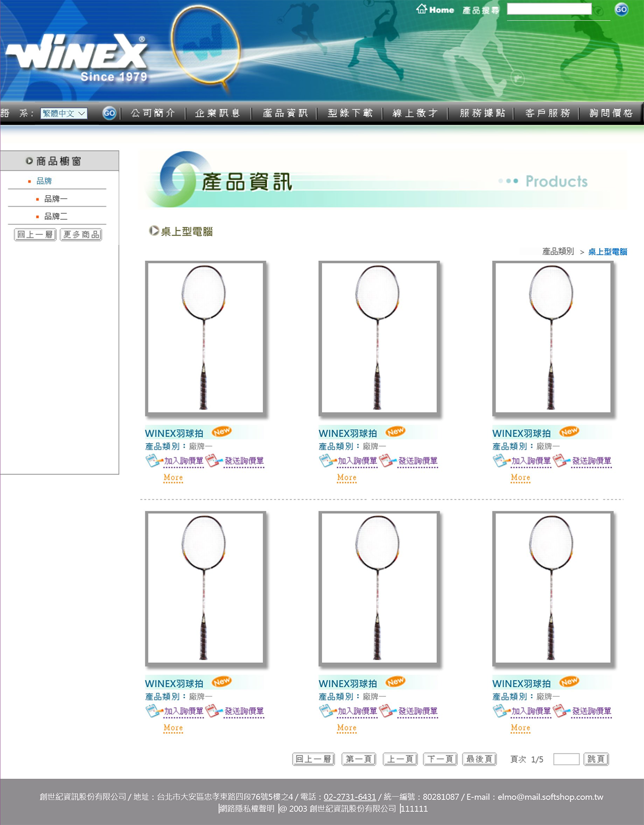
Task: Go to previous page with 上一頁
Action: point(400,759)
